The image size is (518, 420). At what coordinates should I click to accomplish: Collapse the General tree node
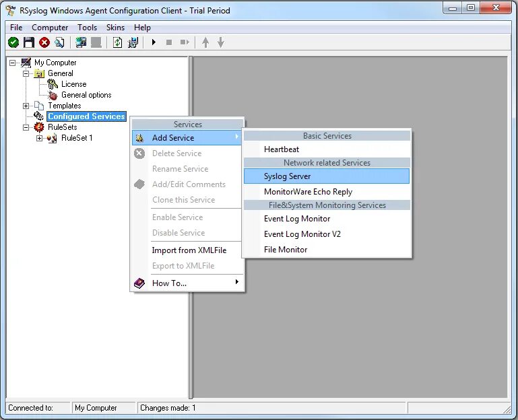(26, 73)
